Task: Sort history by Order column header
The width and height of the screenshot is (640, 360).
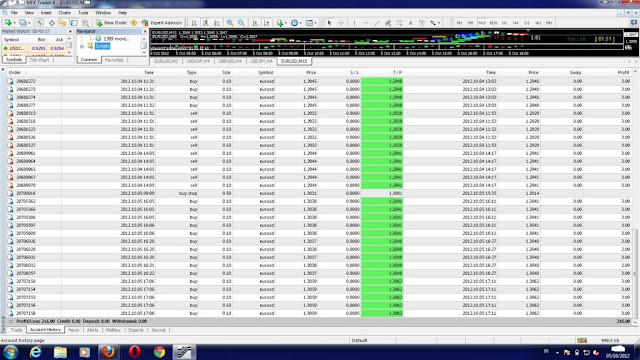Action: tap(15, 72)
